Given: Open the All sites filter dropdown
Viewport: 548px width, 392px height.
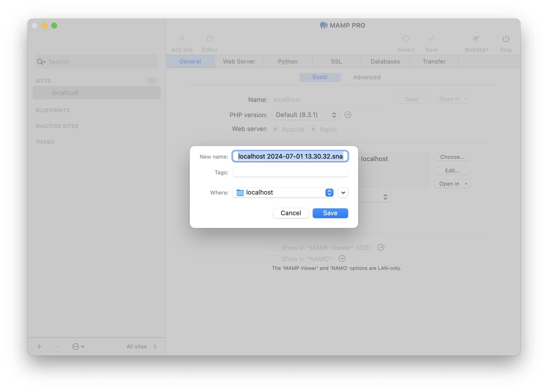Looking at the screenshot, I should [x=142, y=347].
